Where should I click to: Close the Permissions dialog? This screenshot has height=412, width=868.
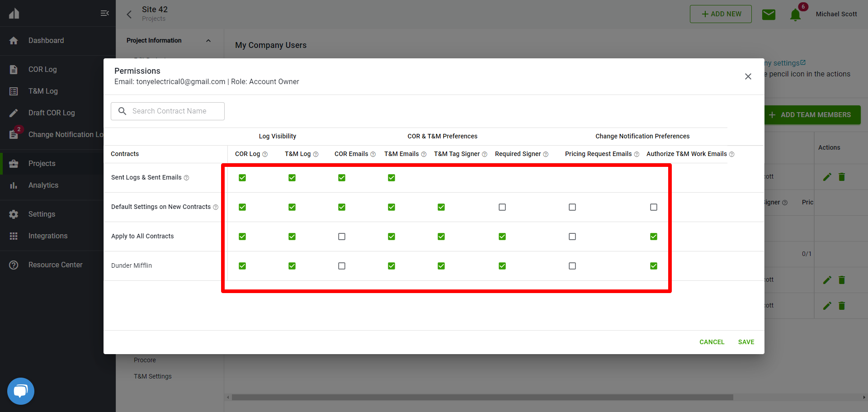(748, 76)
